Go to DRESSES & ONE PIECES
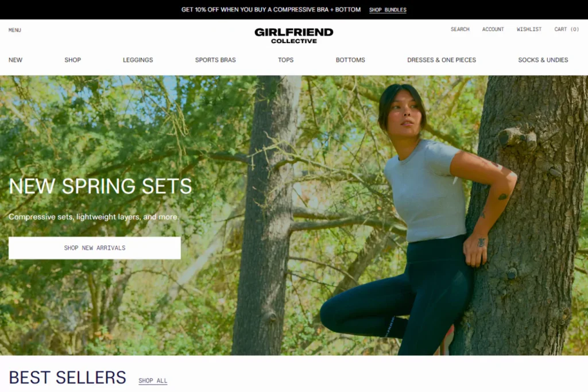 tap(442, 60)
